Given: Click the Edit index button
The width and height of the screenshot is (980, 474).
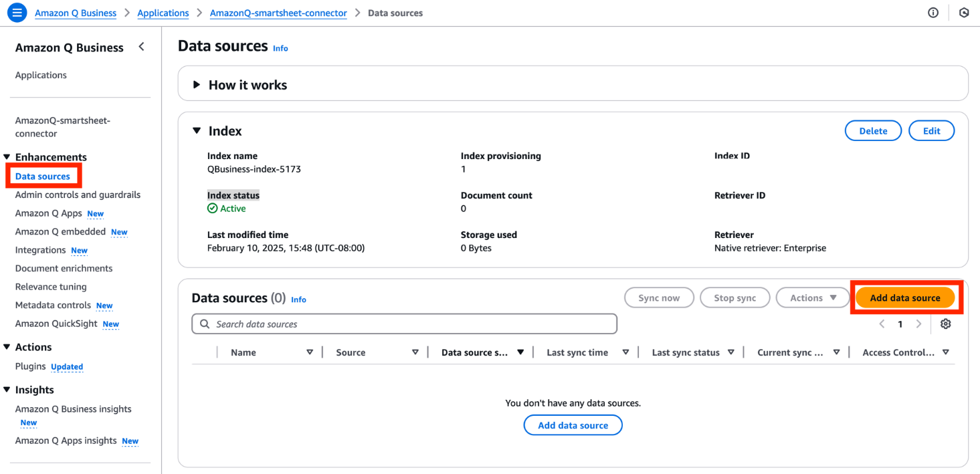Looking at the screenshot, I should click(x=931, y=131).
